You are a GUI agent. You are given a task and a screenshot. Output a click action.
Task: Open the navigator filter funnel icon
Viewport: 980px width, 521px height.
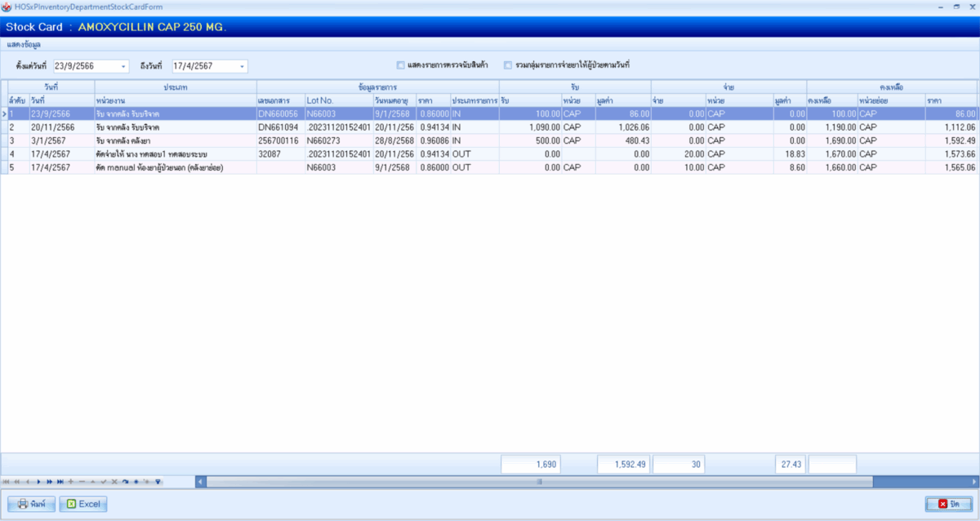[158, 482]
